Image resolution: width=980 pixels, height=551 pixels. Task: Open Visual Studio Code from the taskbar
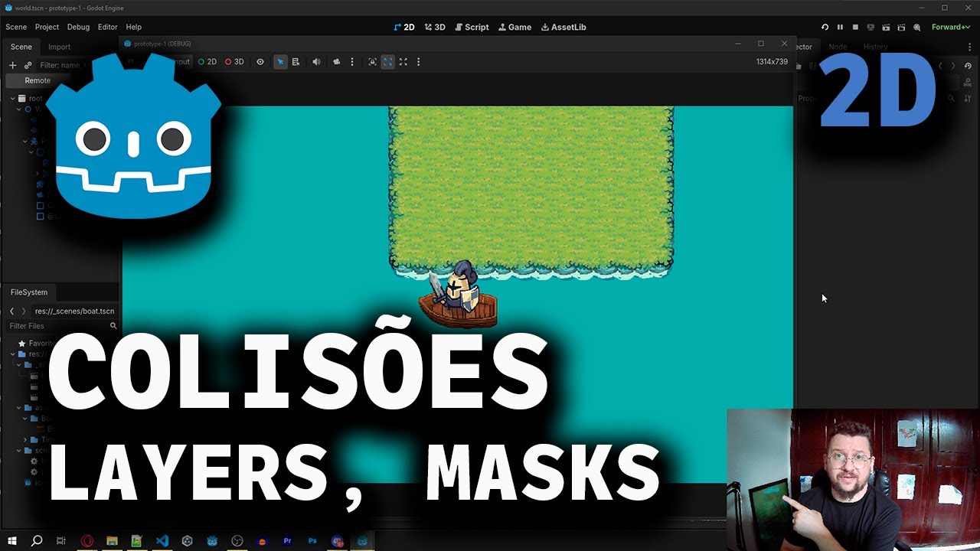tap(162, 541)
